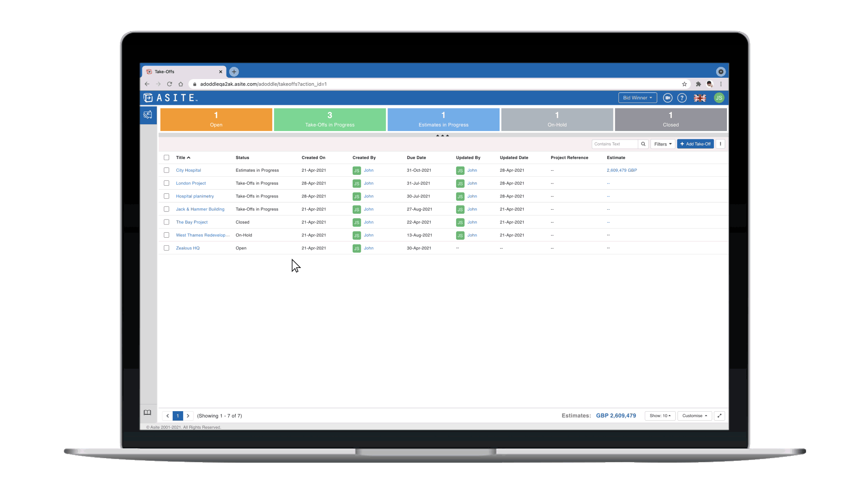
Task: Click the overflow menu three-dot icon
Action: (720, 144)
